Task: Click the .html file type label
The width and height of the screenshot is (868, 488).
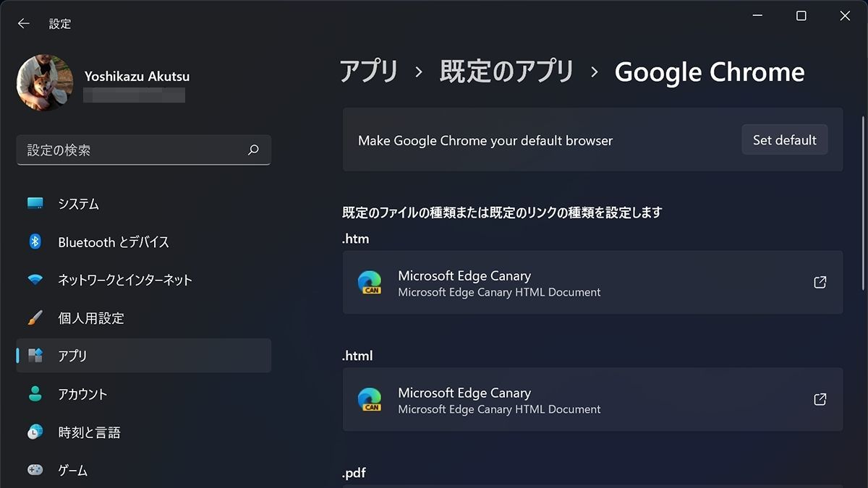Action: click(x=357, y=356)
